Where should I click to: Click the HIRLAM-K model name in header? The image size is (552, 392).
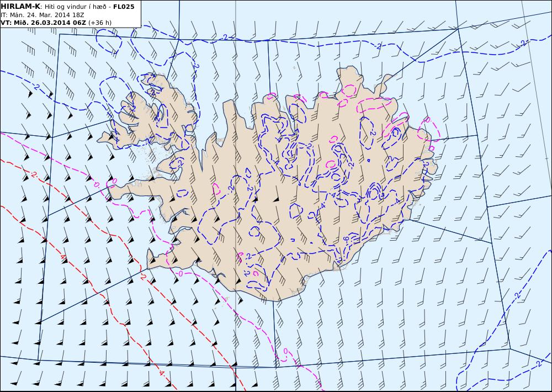[20, 6]
